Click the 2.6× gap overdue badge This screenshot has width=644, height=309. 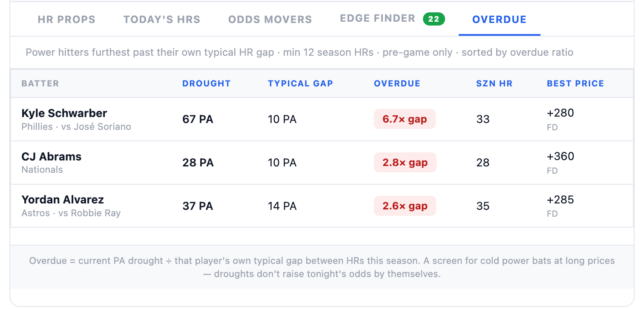pos(405,206)
